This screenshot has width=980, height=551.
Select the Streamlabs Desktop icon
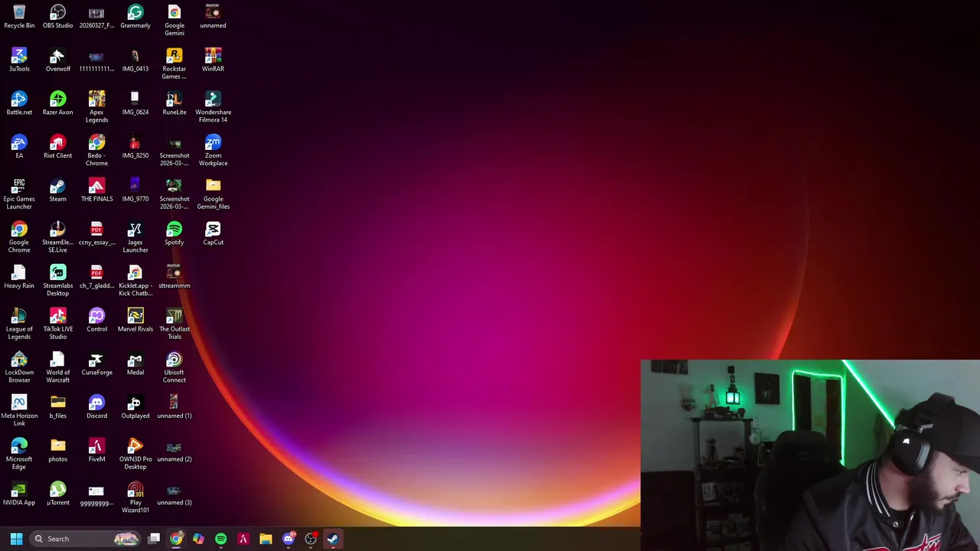[57, 281]
